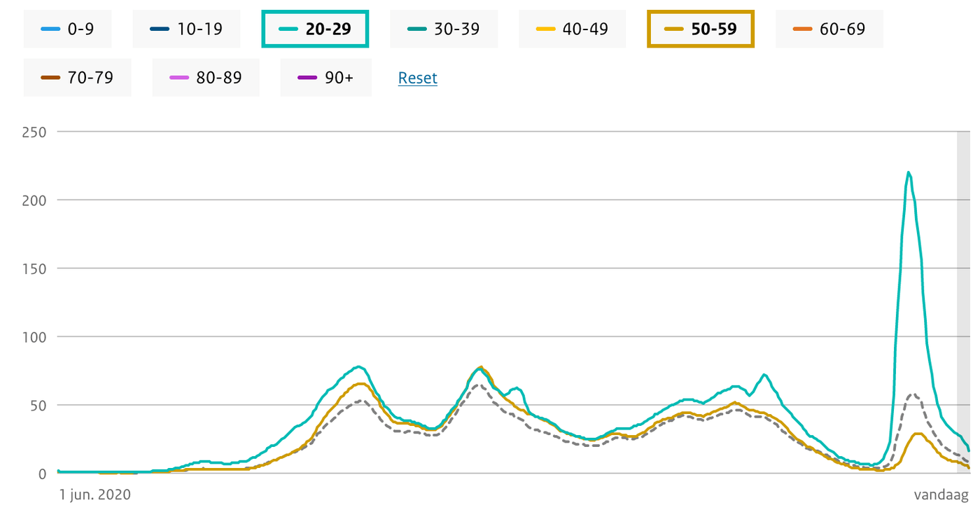Screen dimensions: 980x510
Task: Show the 60-69 age group line
Action: 829,29
